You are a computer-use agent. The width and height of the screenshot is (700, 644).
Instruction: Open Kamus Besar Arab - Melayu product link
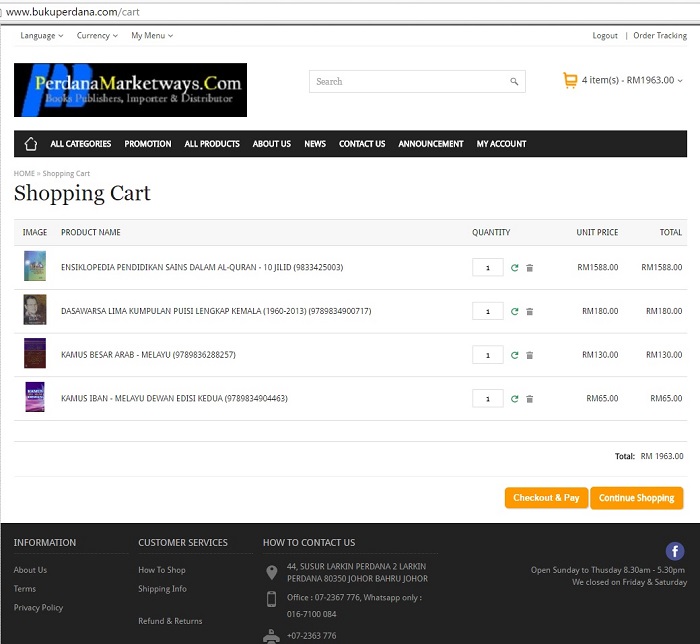coord(148,355)
